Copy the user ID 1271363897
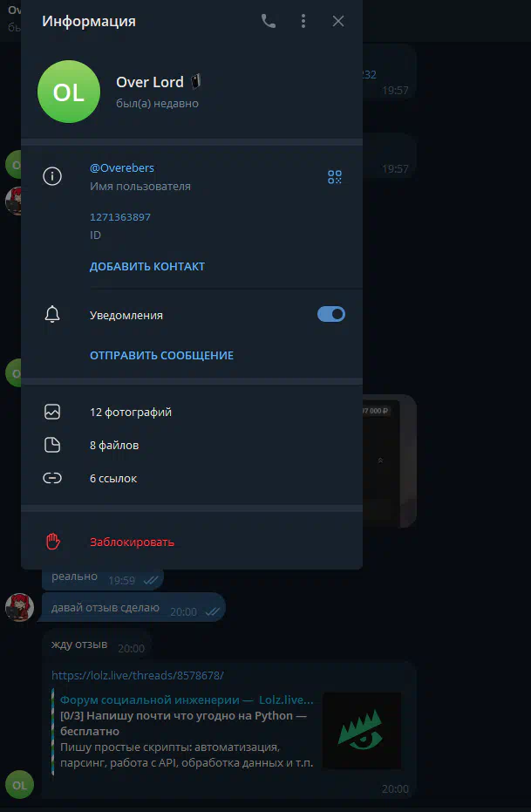531x812 pixels. 120,217
